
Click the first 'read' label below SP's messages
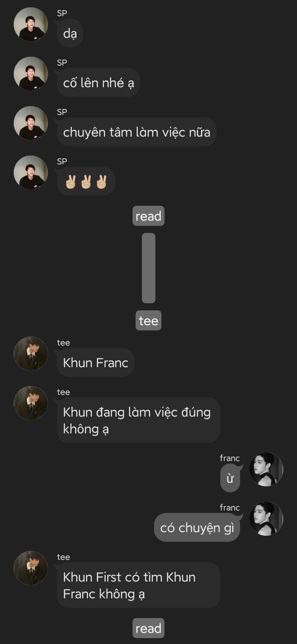coord(148,216)
